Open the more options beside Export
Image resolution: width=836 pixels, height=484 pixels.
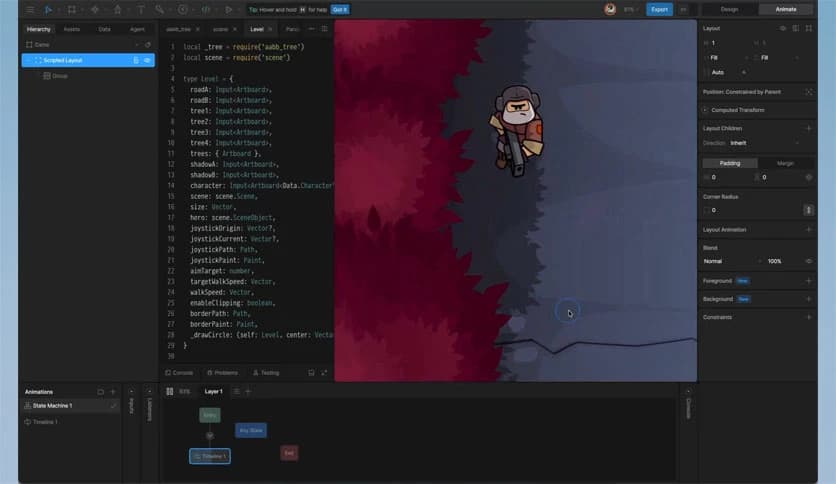click(x=683, y=10)
